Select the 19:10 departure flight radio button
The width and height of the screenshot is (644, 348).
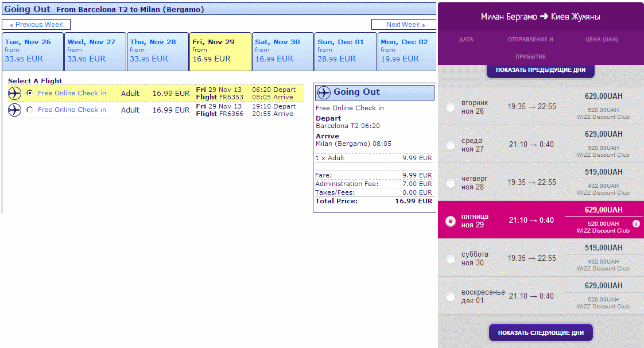(x=30, y=110)
